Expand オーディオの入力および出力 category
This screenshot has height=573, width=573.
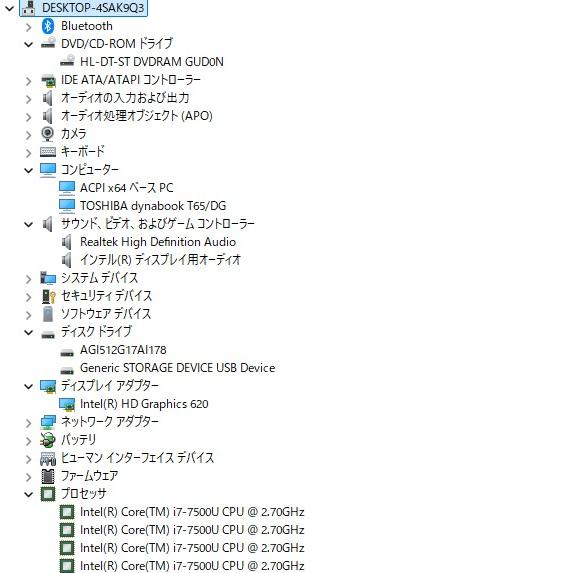click(29, 99)
